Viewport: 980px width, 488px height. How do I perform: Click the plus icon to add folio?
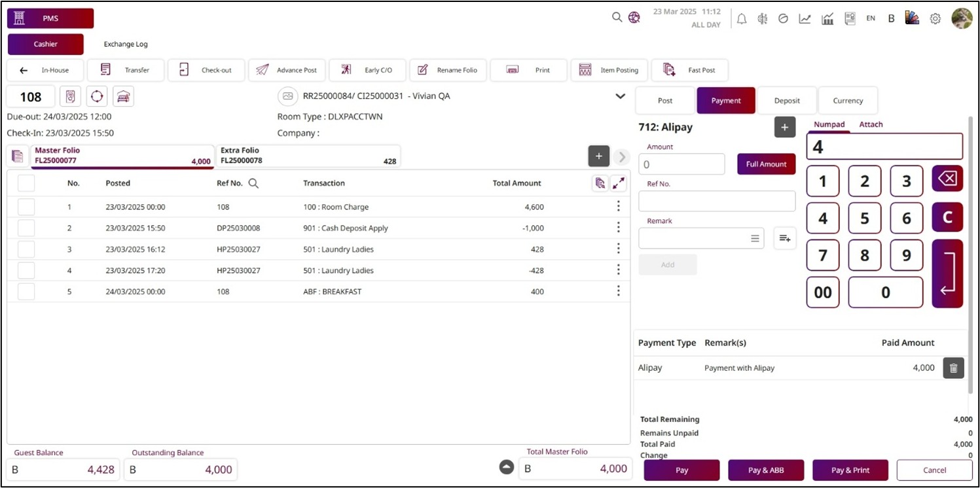pos(598,156)
